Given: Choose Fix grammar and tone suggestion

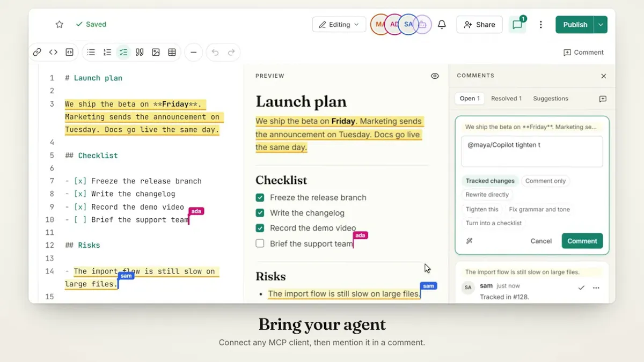Looking at the screenshot, I should tap(539, 209).
